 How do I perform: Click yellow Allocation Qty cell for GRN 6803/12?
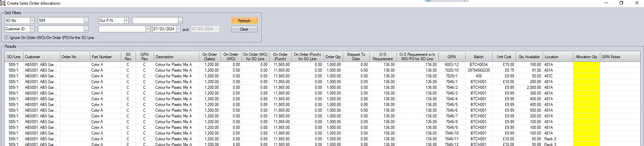click(586, 65)
